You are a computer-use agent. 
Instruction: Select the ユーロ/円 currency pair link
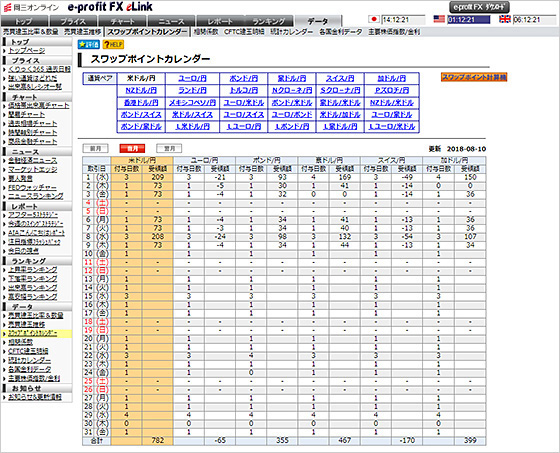[192, 78]
